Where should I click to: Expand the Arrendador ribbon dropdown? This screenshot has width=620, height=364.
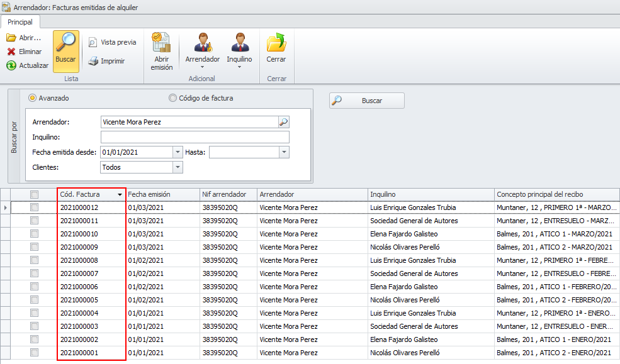click(202, 67)
